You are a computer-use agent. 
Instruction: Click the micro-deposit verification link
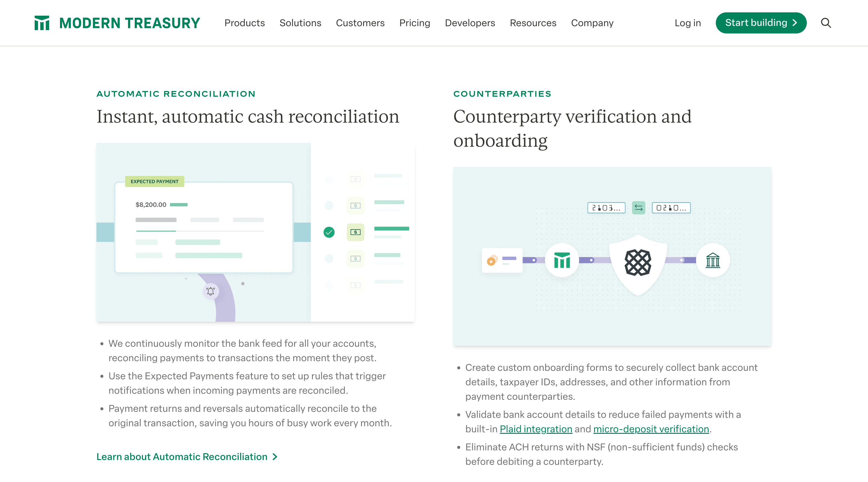click(651, 429)
